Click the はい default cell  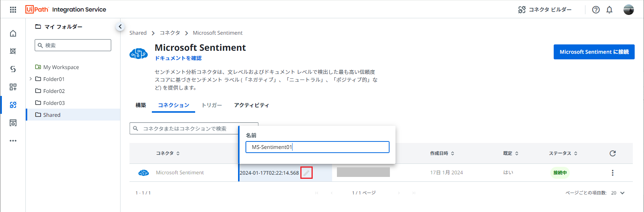[x=508, y=173]
